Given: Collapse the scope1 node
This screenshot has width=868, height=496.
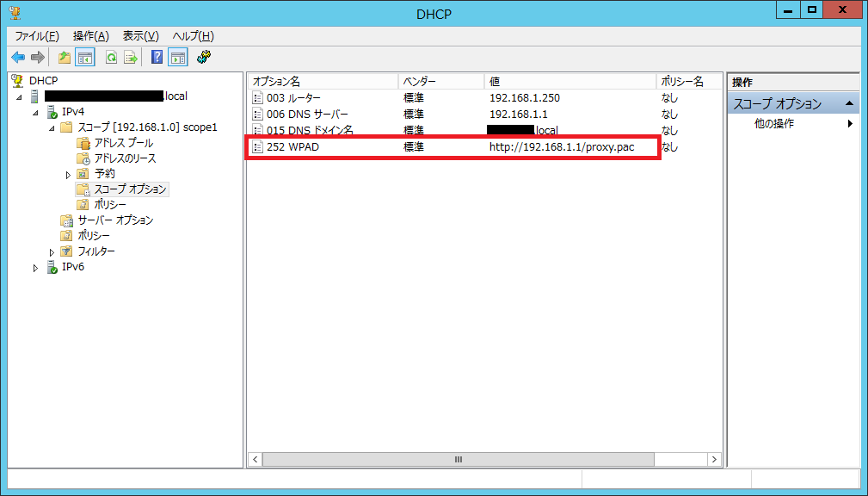Looking at the screenshot, I should point(52,128).
